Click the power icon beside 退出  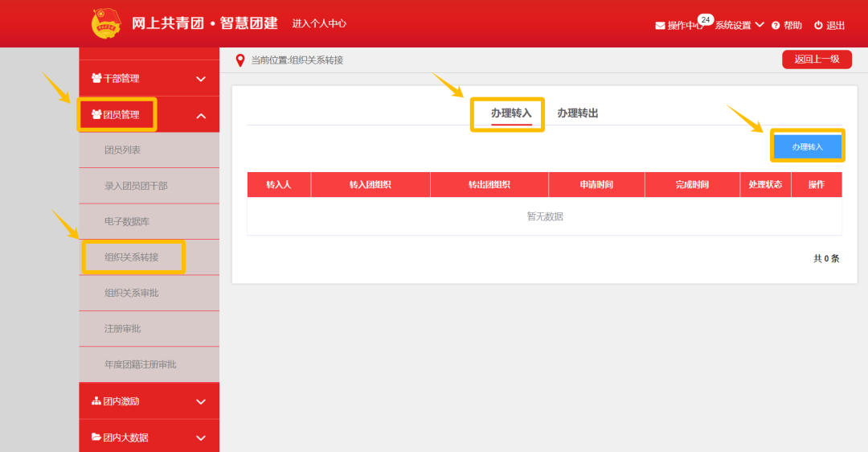[x=818, y=25]
